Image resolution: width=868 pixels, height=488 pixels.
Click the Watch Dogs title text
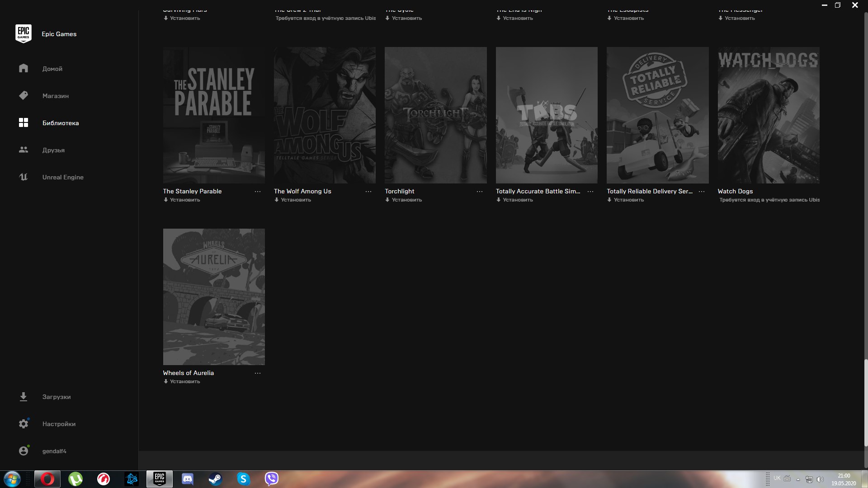(x=735, y=191)
